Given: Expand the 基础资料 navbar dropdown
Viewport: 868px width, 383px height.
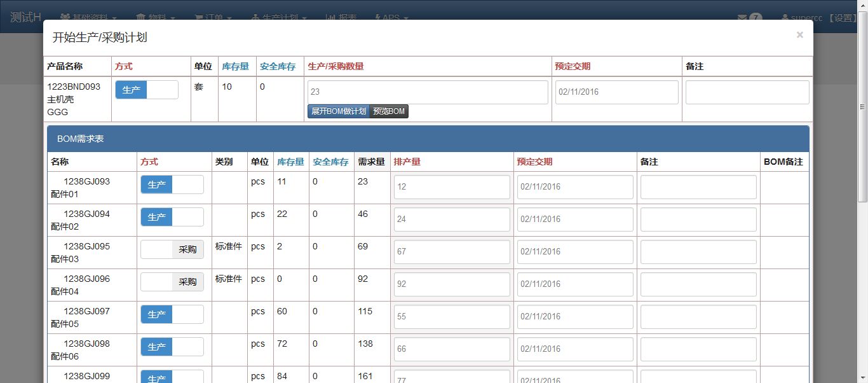Looking at the screenshot, I should click(90, 18).
